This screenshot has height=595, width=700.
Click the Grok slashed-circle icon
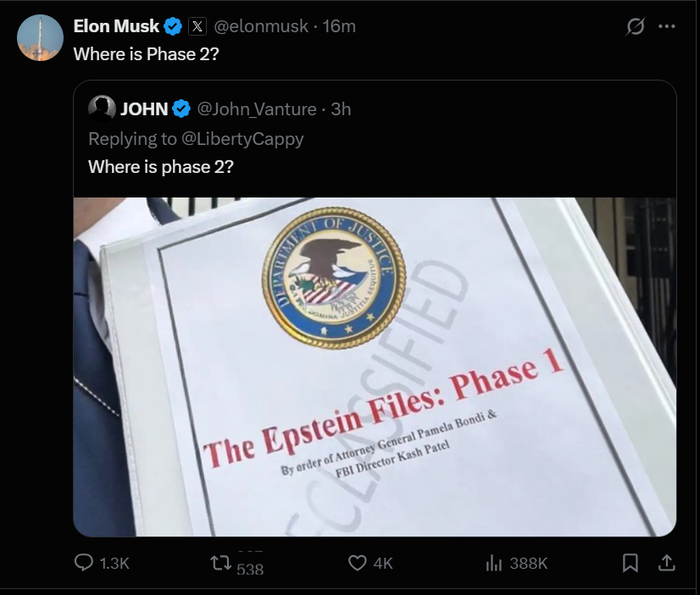pyautogui.click(x=635, y=26)
